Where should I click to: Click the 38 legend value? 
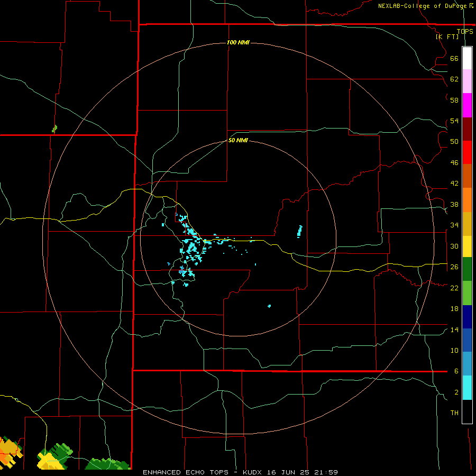click(x=454, y=204)
